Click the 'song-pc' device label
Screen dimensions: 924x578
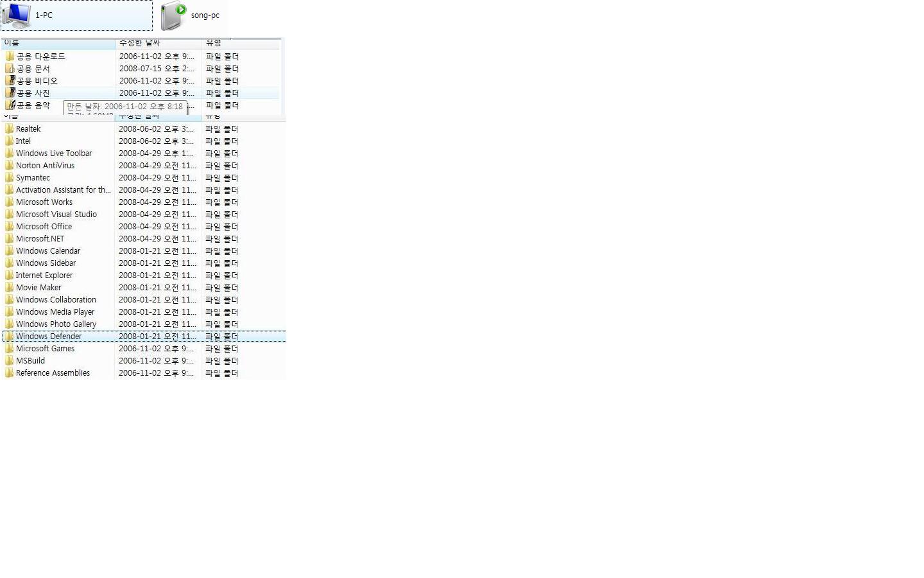click(205, 15)
